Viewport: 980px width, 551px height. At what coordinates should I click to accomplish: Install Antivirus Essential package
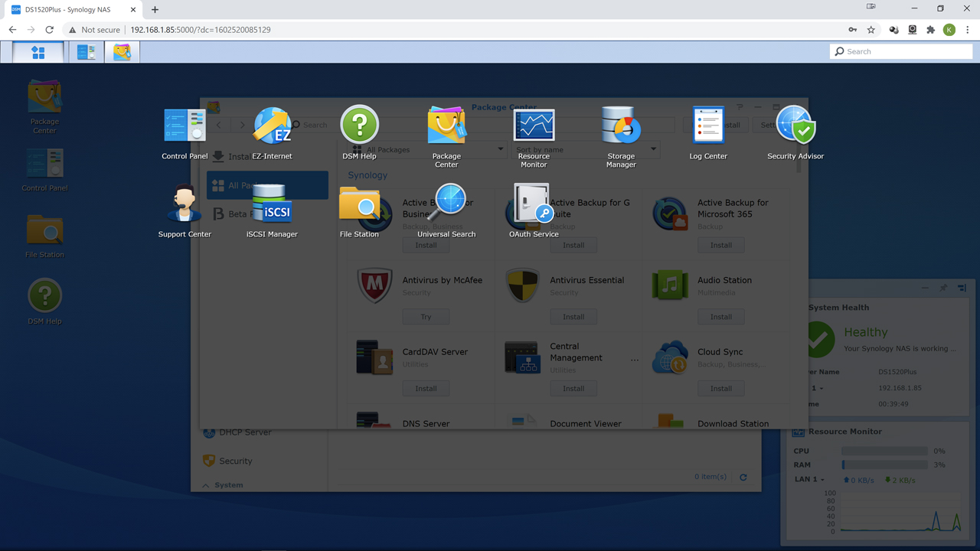[x=573, y=316]
